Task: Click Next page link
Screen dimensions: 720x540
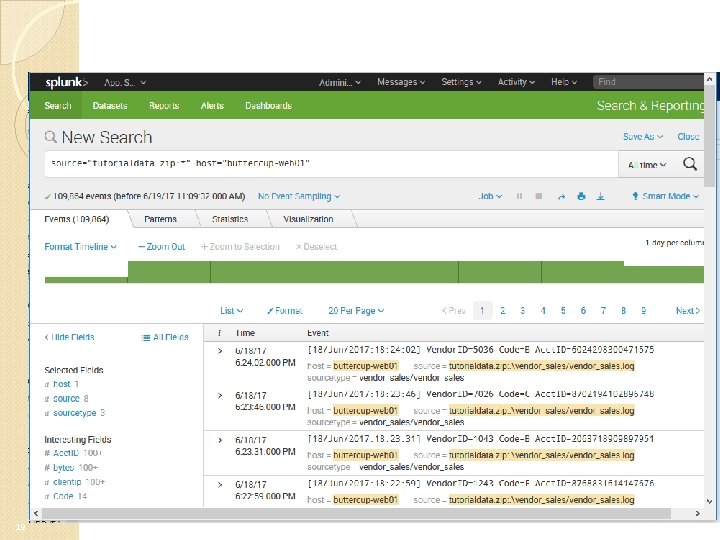Action: click(688, 311)
